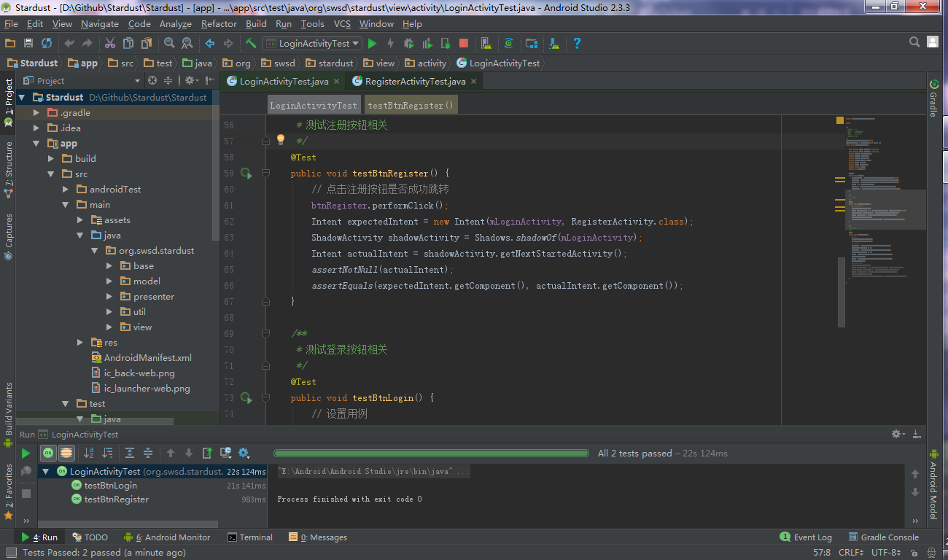The image size is (948, 560).
Task: Collapse LoginActivityTest results node
Action: click(x=47, y=472)
